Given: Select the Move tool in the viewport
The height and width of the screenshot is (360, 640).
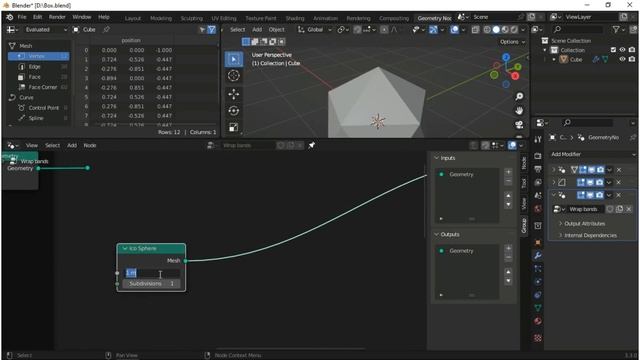Looking at the screenshot, I should [233, 94].
